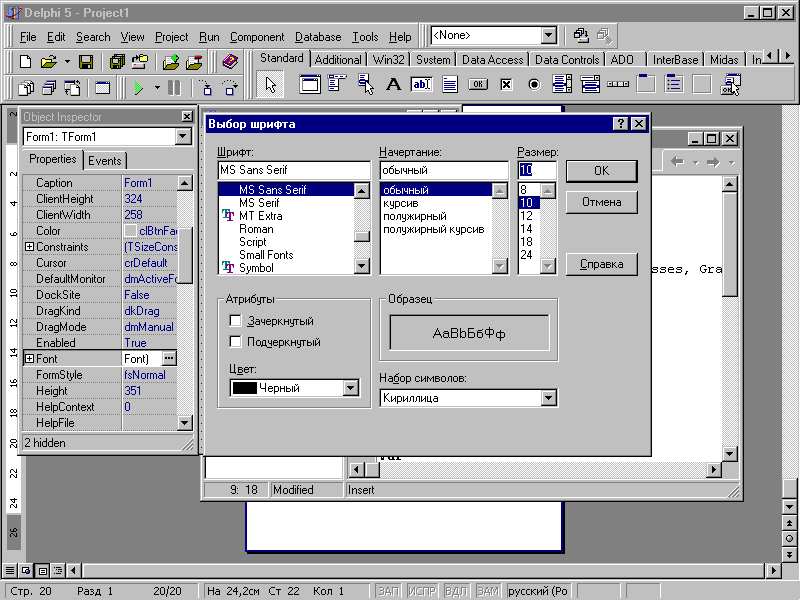Select the Frames component in the palette
The height and width of the screenshot is (600, 800).
tap(310, 84)
